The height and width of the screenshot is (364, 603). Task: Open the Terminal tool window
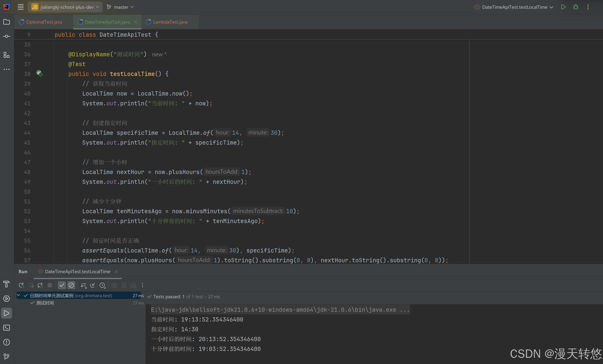7,327
